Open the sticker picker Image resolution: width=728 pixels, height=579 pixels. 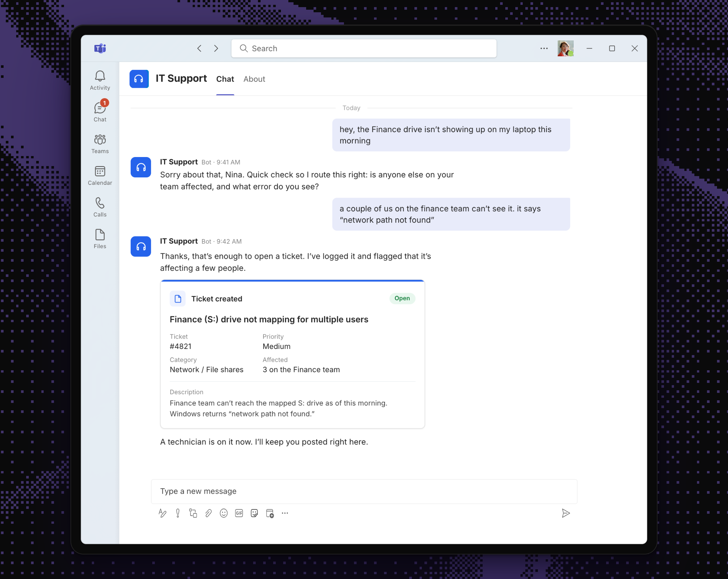(254, 513)
